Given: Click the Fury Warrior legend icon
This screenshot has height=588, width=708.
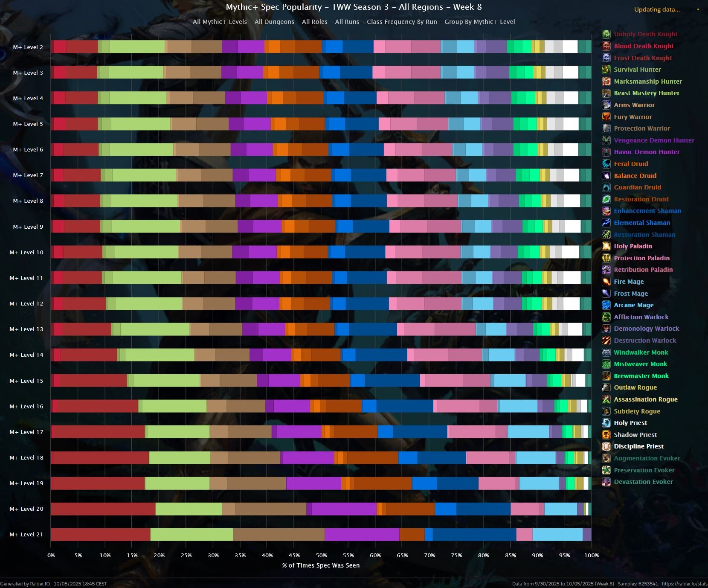Looking at the screenshot, I should 606,117.
